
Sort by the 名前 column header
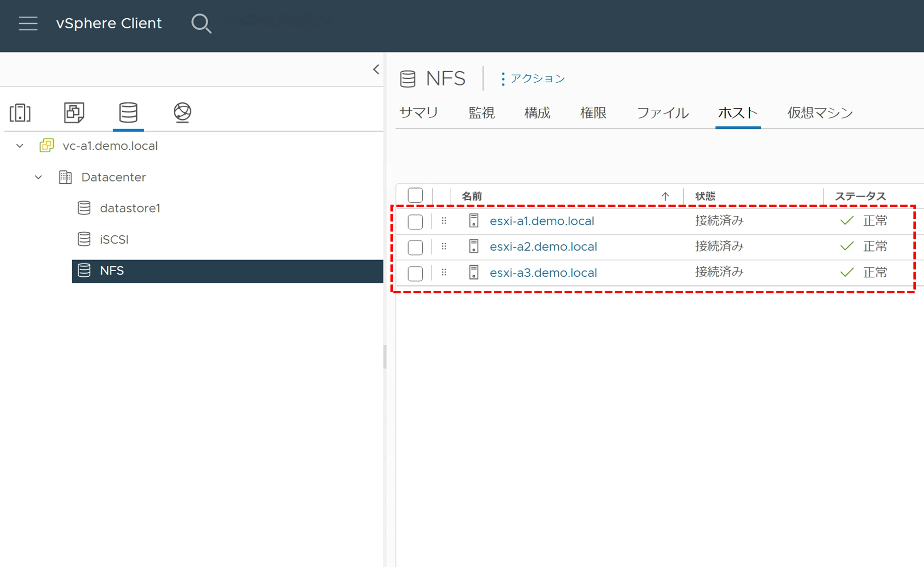coord(472,197)
